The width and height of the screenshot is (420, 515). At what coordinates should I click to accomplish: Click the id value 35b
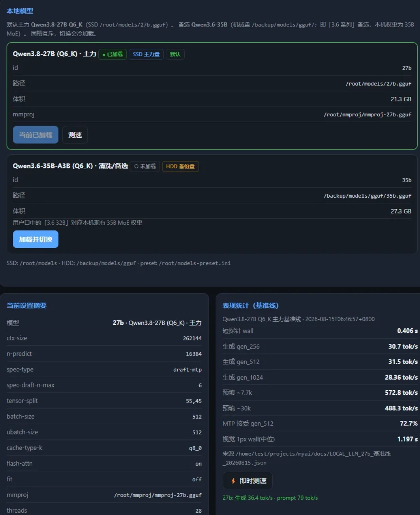tap(407, 180)
